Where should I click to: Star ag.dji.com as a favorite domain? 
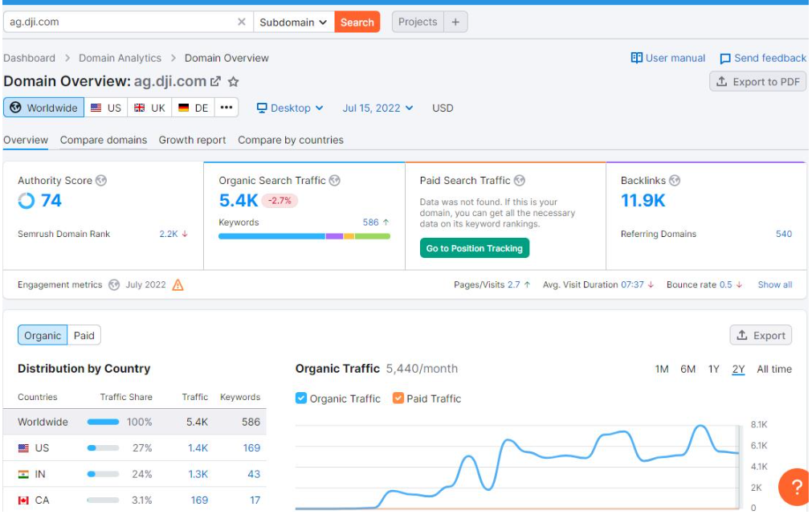234,81
